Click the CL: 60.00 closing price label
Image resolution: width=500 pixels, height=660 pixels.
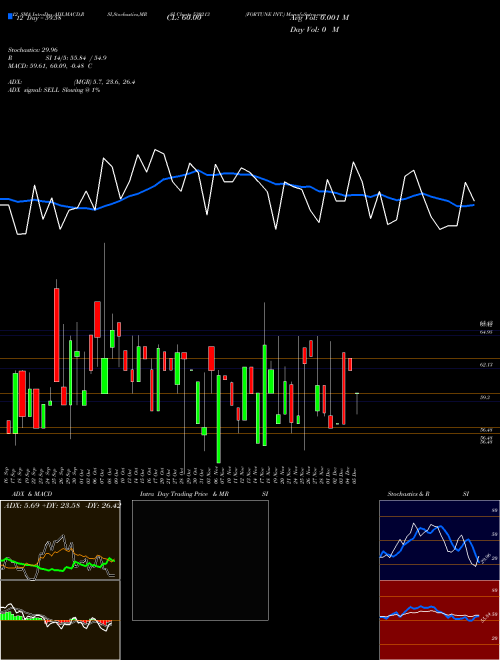coord(184,18)
